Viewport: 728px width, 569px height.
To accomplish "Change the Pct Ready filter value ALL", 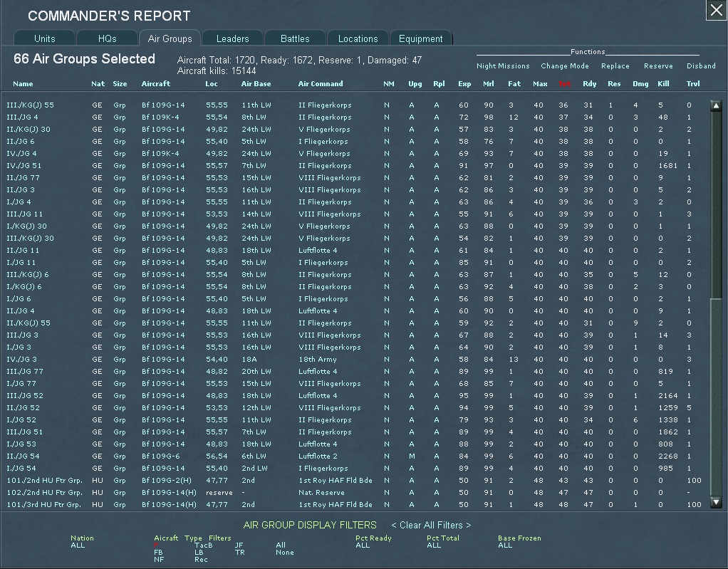I will [x=363, y=545].
